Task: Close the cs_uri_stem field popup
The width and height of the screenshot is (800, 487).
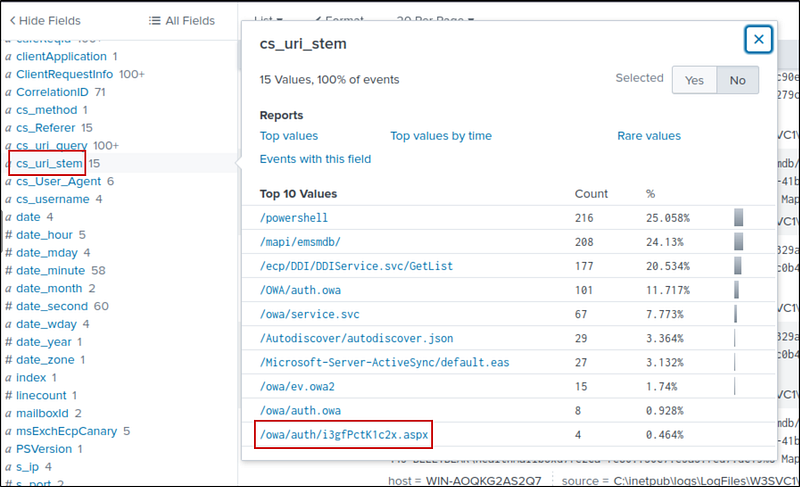Action: [x=759, y=39]
